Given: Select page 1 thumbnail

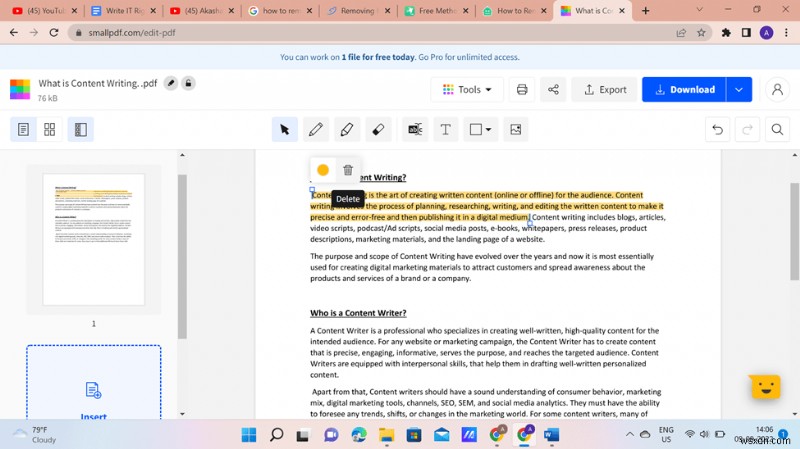Looking at the screenshot, I should (94, 239).
